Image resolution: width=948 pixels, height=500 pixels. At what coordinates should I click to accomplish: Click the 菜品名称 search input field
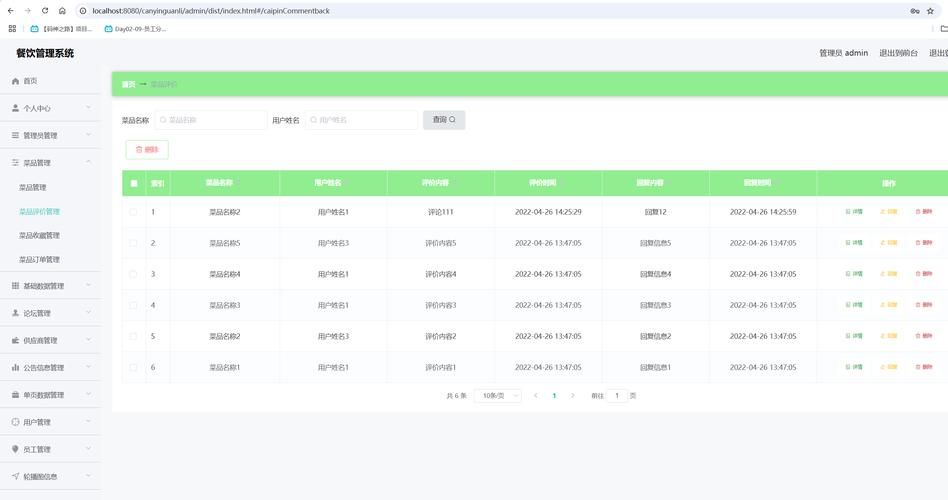click(210, 120)
